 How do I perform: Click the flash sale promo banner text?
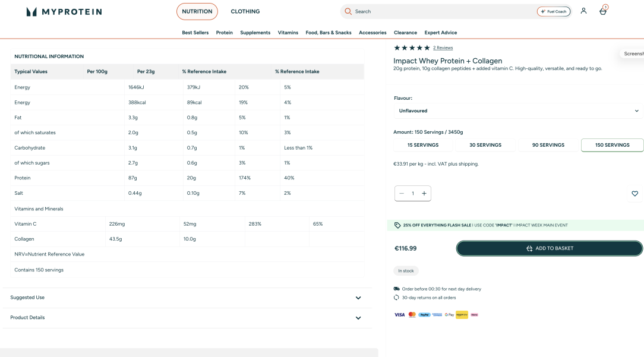click(x=485, y=225)
